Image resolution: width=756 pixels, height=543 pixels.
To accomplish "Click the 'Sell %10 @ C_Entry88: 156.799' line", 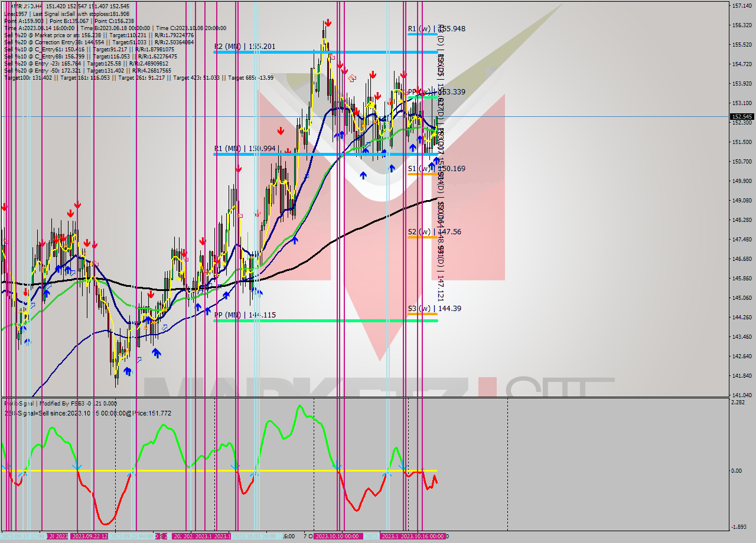I will [90, 56].
